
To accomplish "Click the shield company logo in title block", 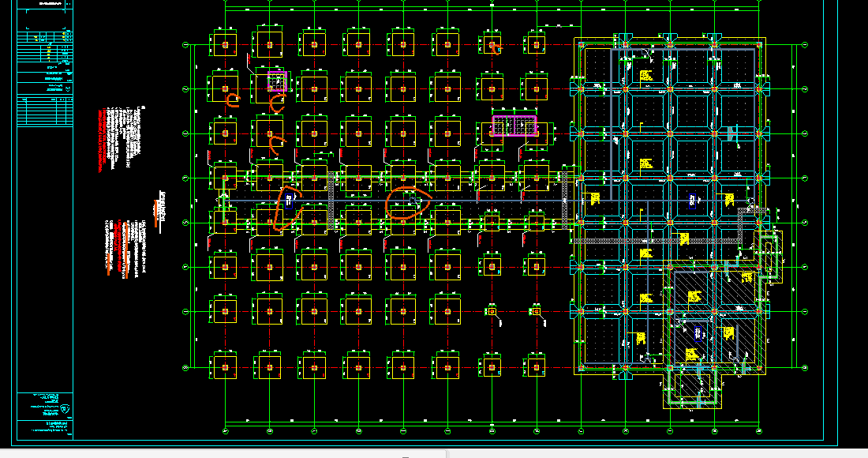I will click(64, 409).
